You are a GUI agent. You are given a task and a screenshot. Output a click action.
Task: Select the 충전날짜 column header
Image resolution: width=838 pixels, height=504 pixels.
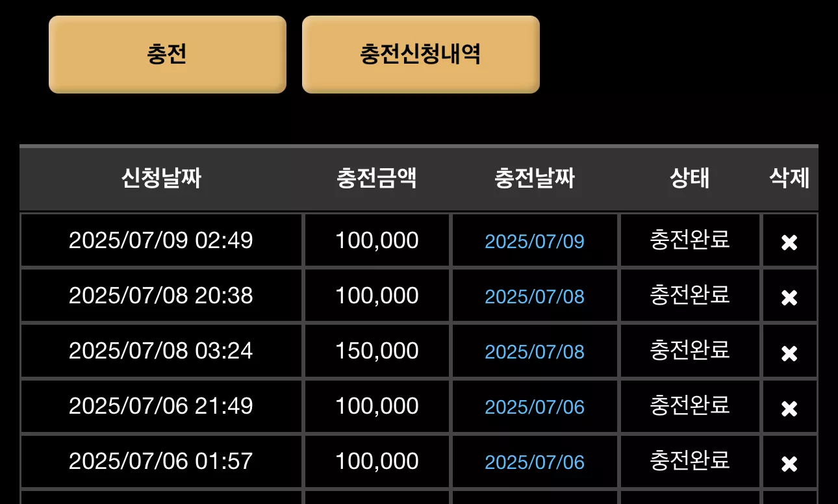pos(535,178)
